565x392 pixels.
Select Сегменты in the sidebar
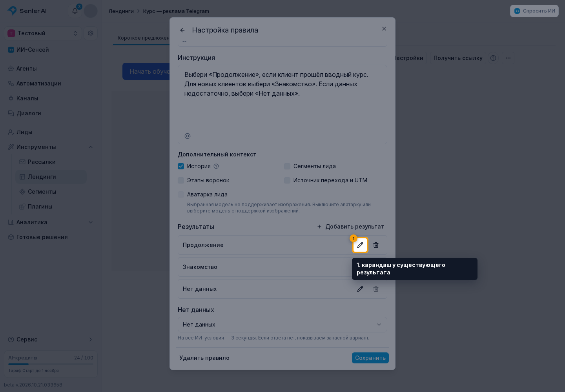[x=51, y=192]
